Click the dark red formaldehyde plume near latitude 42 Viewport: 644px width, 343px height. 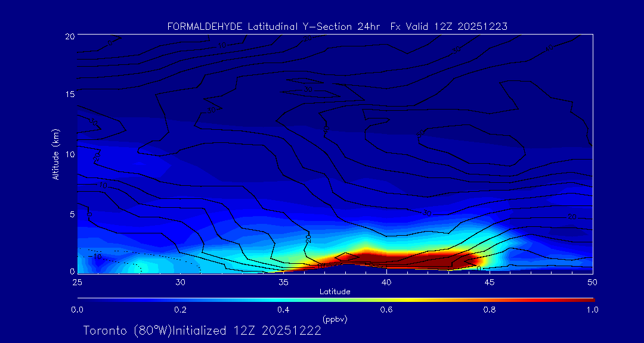coord(428,261)
